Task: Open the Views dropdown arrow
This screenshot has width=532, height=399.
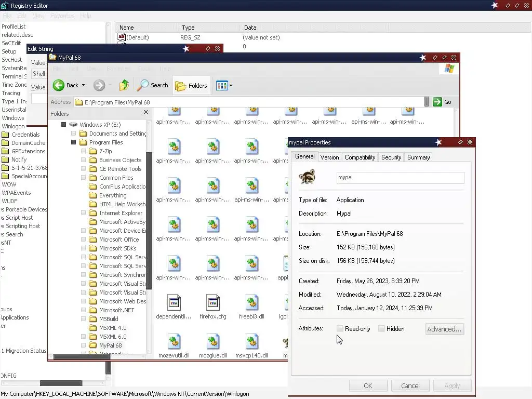Action: (x=231, y=86)
